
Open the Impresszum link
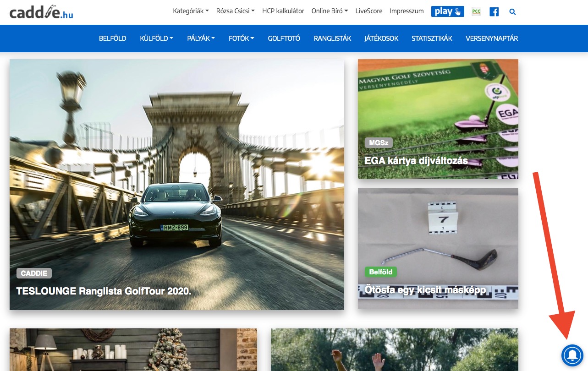[407, 11]
